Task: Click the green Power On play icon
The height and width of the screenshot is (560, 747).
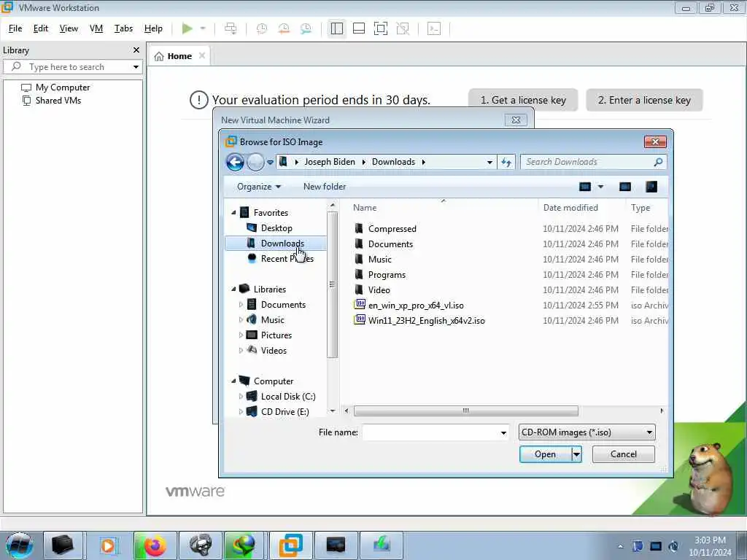Action: click(187, 28)
